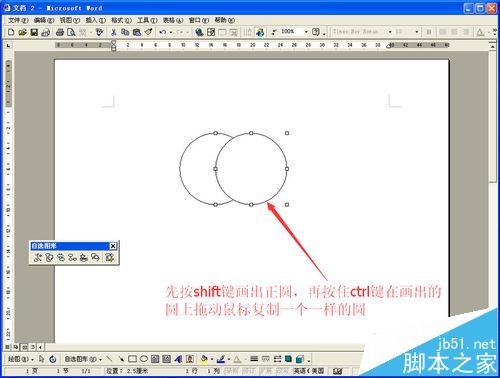Click the vertical scrollbar up arrow

click(x=493, y=46)
